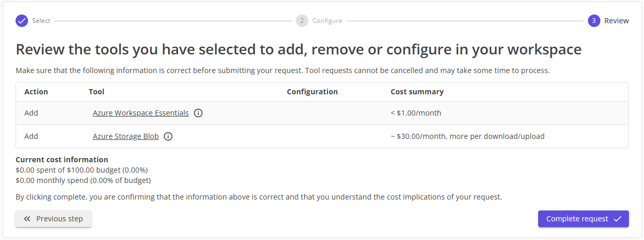Click info icon next to Azure Workspace Essentials
644x240 pixels.
[x=198, y=113]
